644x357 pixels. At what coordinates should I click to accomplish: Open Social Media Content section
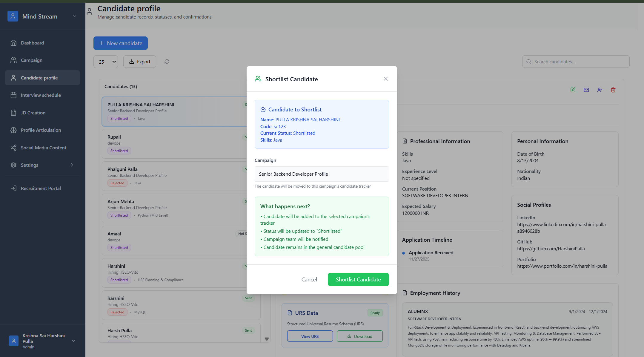coord(43,148)
